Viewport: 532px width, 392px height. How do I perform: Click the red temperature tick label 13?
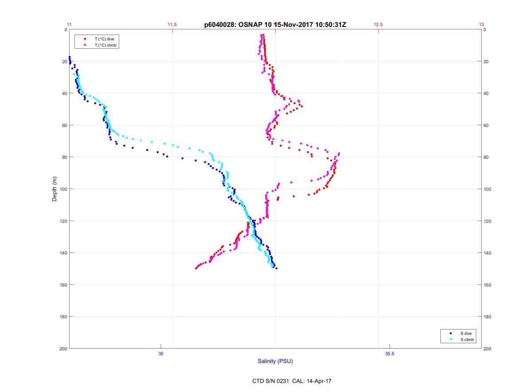pyautogui.click(x=481, y=25)
